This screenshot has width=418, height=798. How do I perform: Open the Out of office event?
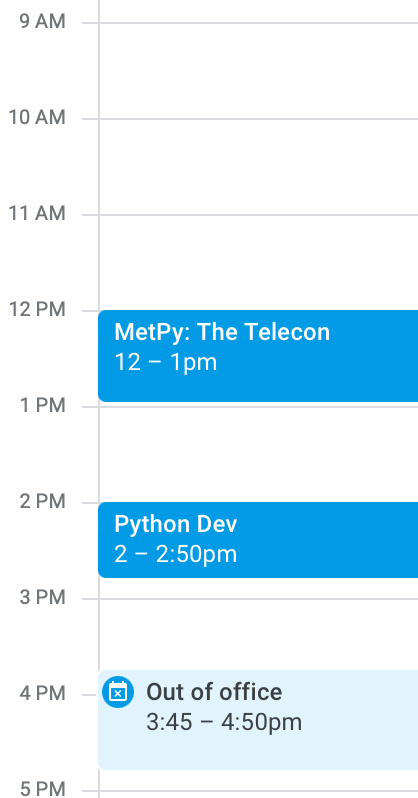[258, 720]
